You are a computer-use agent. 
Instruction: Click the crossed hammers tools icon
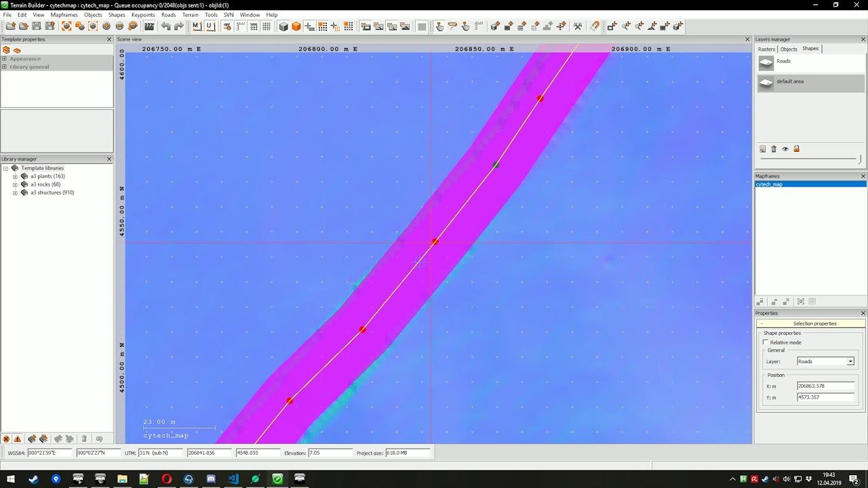578,26
